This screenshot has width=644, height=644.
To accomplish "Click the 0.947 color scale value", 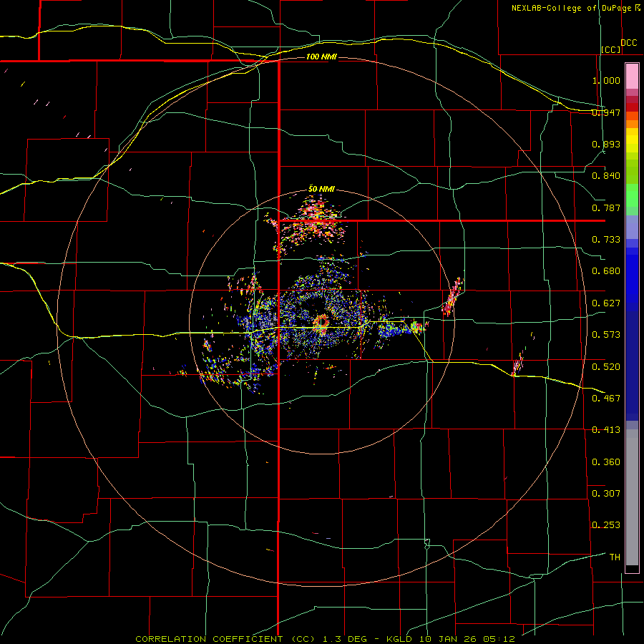I will click(606, 112).
